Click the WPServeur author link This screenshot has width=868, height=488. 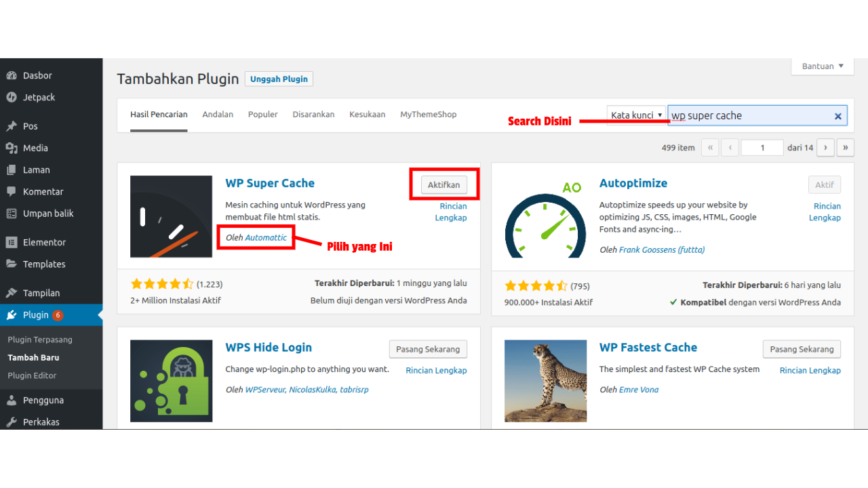[x=266, y=390]
